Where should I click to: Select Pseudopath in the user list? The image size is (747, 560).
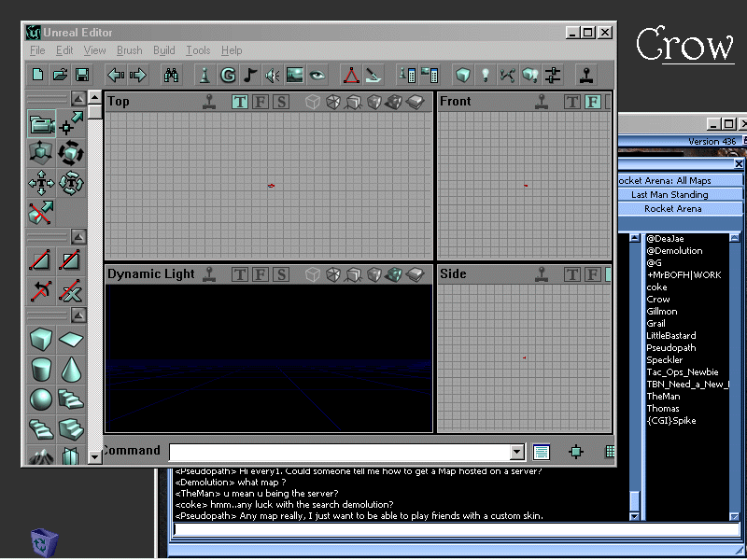670,347
